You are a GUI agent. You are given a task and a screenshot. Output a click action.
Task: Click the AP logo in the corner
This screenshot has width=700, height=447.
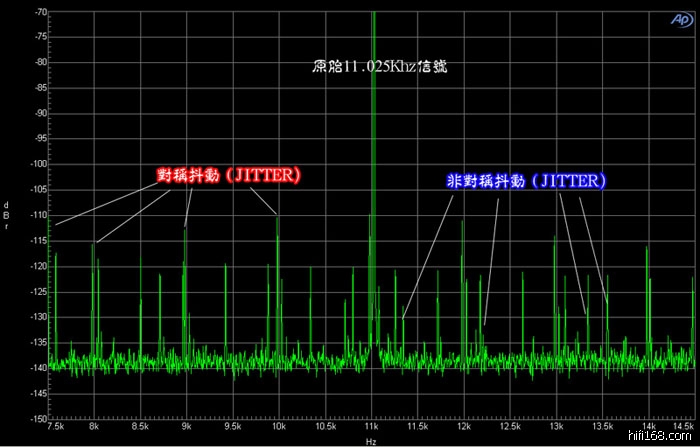tap(679, 20)
